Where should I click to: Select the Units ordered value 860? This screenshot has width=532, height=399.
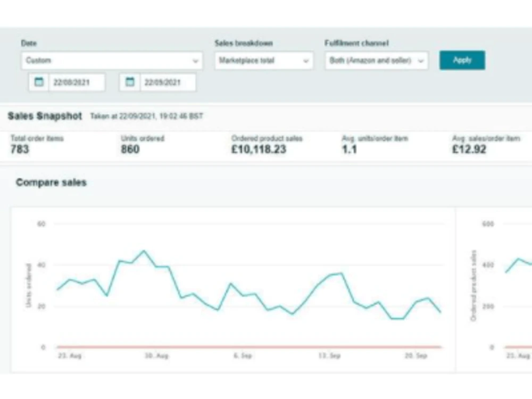coord(130,149)
